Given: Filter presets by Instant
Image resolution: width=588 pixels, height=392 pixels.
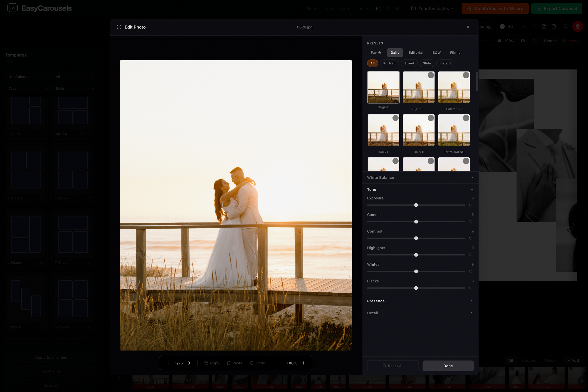Looking at the screenshot, I should click(x=445, y=63).
